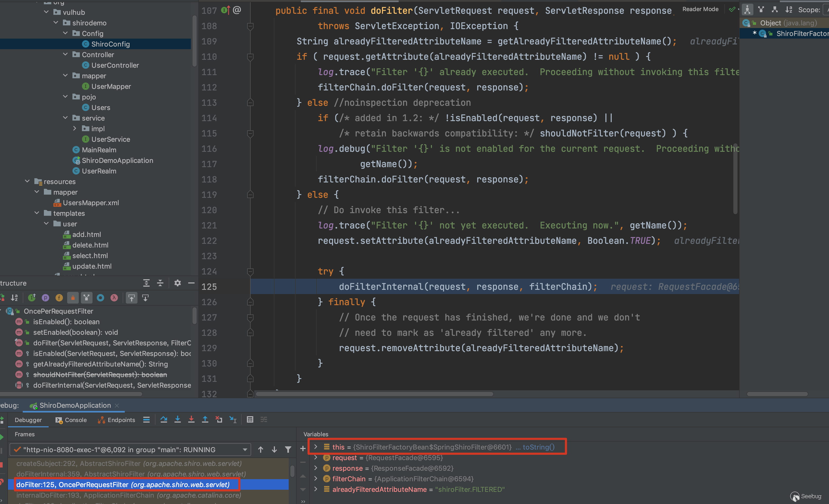
Task: Expand the impl folder
Action: coord(75,129)
